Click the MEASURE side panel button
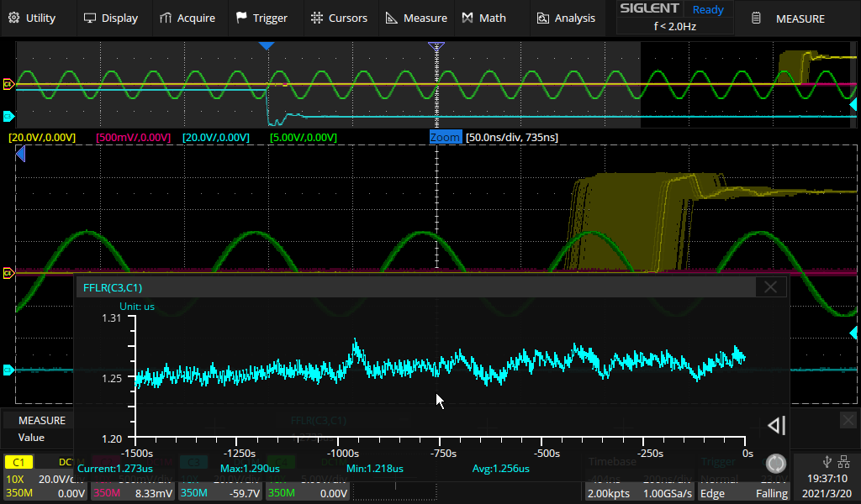 (x=800, y=18)
